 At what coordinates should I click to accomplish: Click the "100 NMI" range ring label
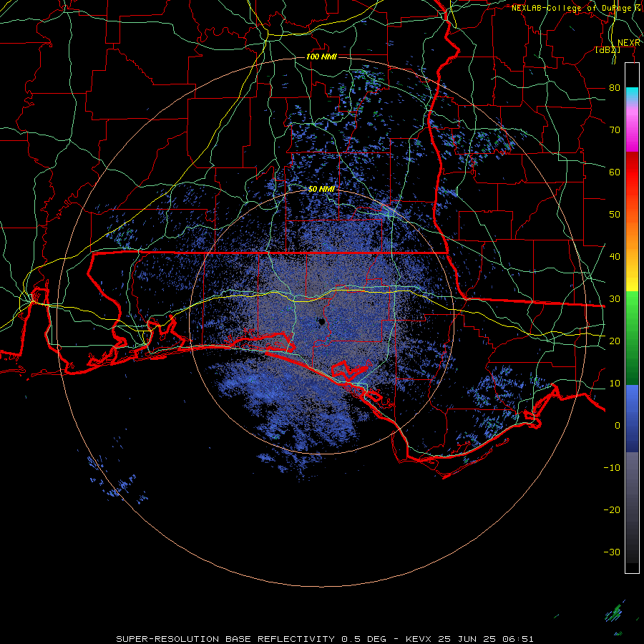point(321,57)
